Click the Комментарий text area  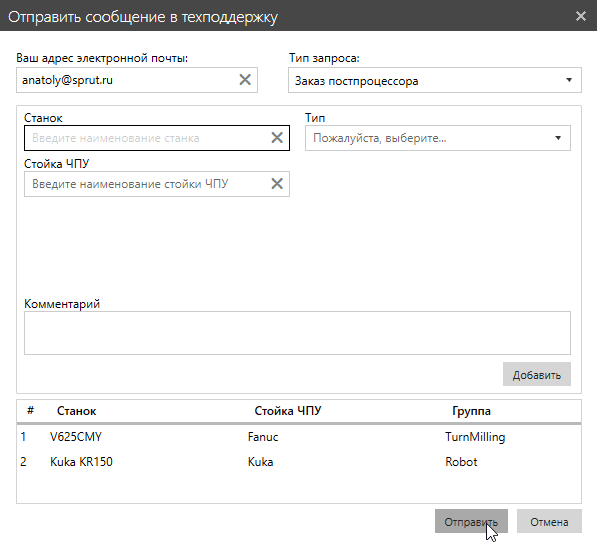(x=297, y=333)
